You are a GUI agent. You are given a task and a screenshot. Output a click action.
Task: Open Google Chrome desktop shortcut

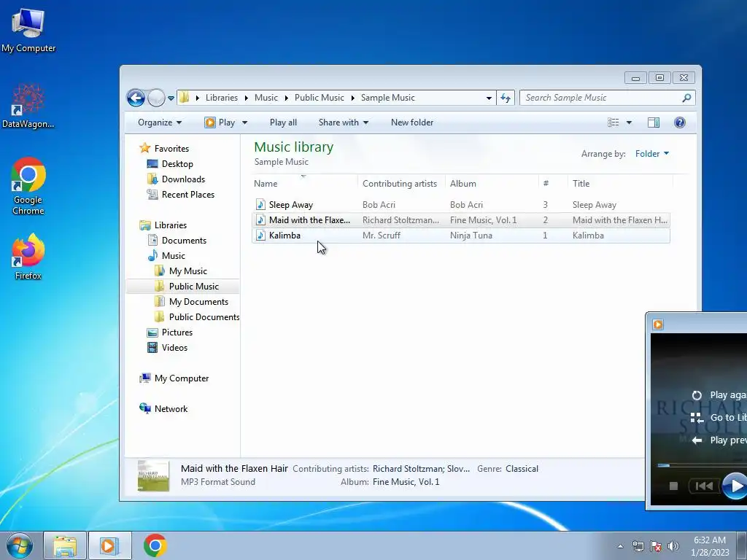[x=28, y=186]
